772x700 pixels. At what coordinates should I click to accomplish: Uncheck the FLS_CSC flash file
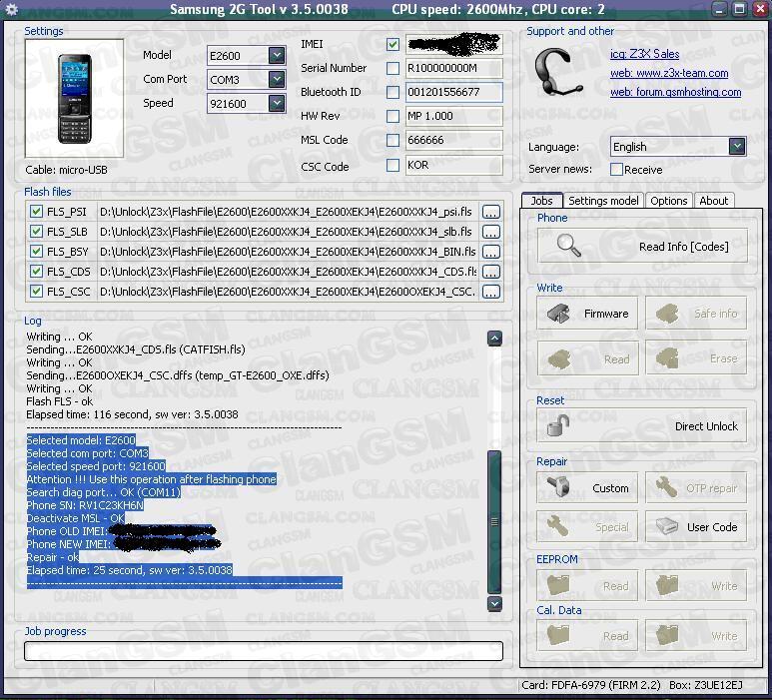pyautogui.click(x=36, y=292)
